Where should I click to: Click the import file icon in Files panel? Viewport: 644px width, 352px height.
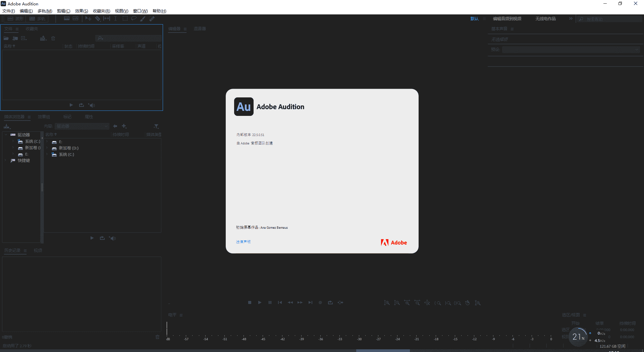(15, 38)
